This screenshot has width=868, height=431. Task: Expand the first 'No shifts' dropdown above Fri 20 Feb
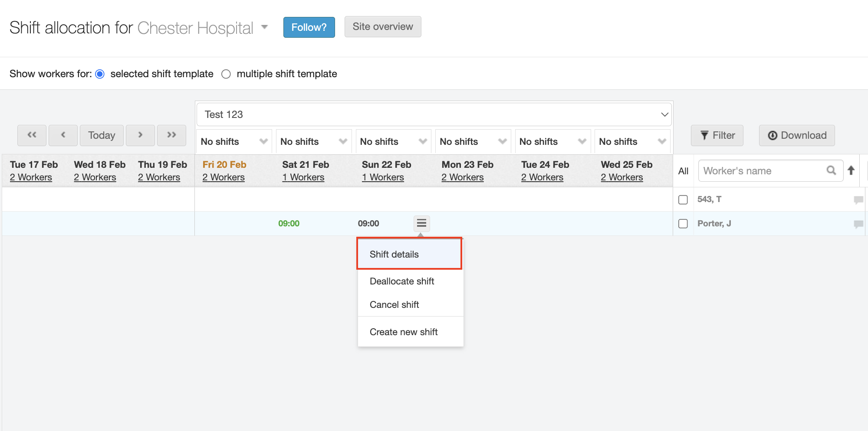click(233, 142)
